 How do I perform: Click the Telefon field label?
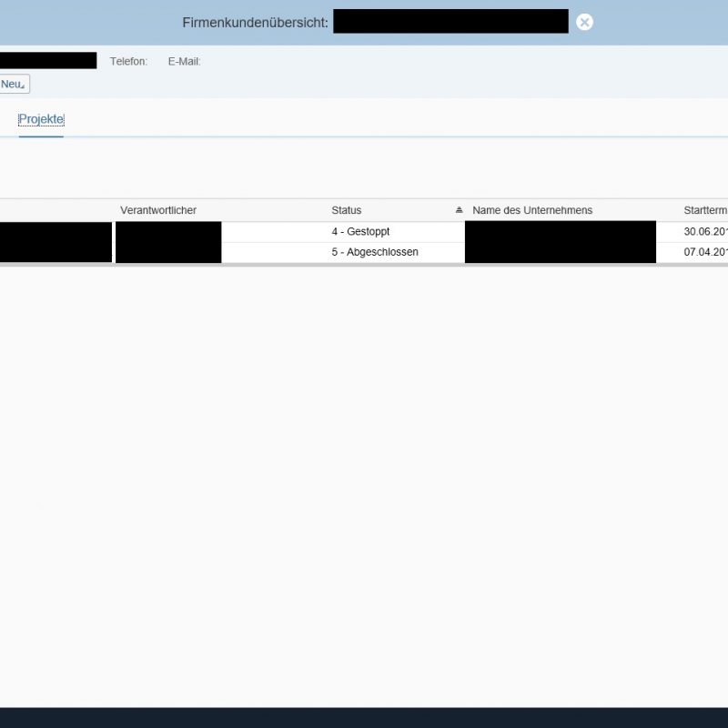tap(128, 62)
